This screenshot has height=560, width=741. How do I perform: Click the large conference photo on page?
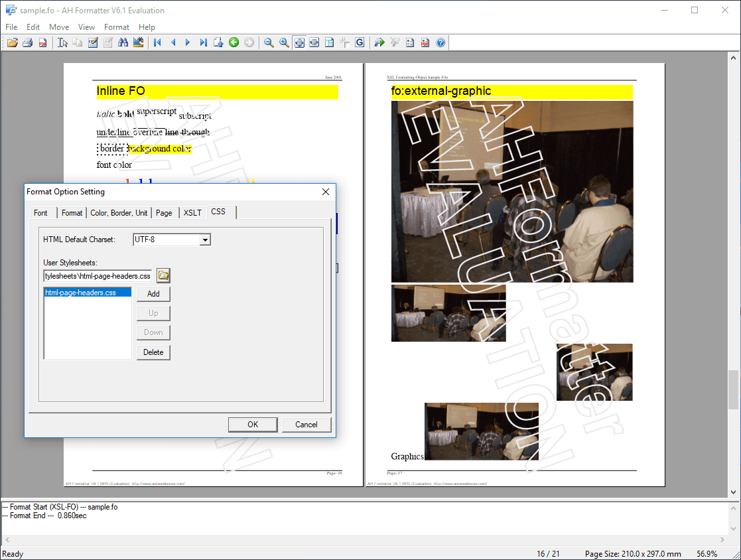point(512,191)
